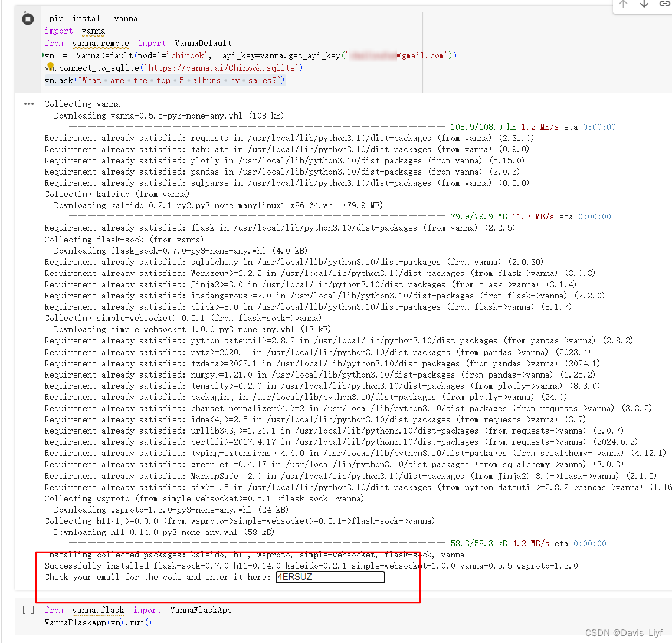Click 'from vanna.remote import VannaDefault' line
Viewport: 672px width, 643px height.
pos(138,43)
